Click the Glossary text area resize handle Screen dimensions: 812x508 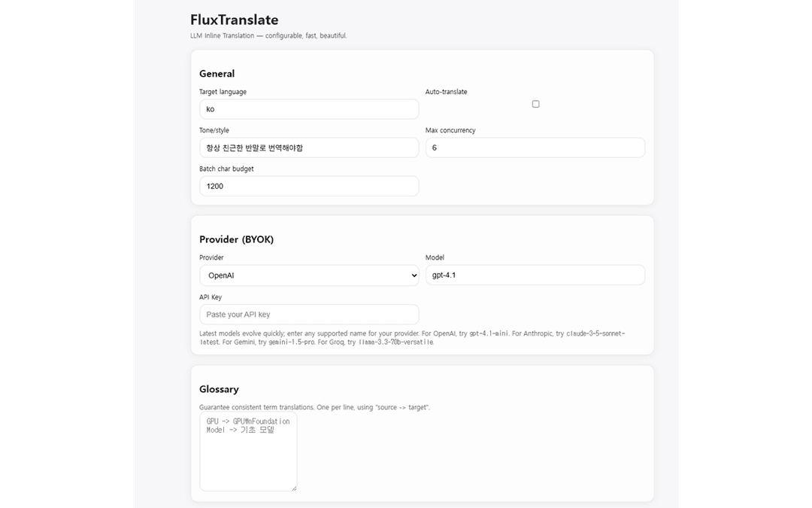click(x=294, y=488)
